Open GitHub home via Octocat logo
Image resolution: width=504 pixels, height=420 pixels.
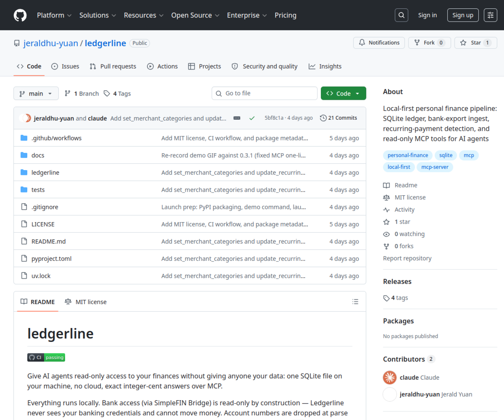[20, 15]
